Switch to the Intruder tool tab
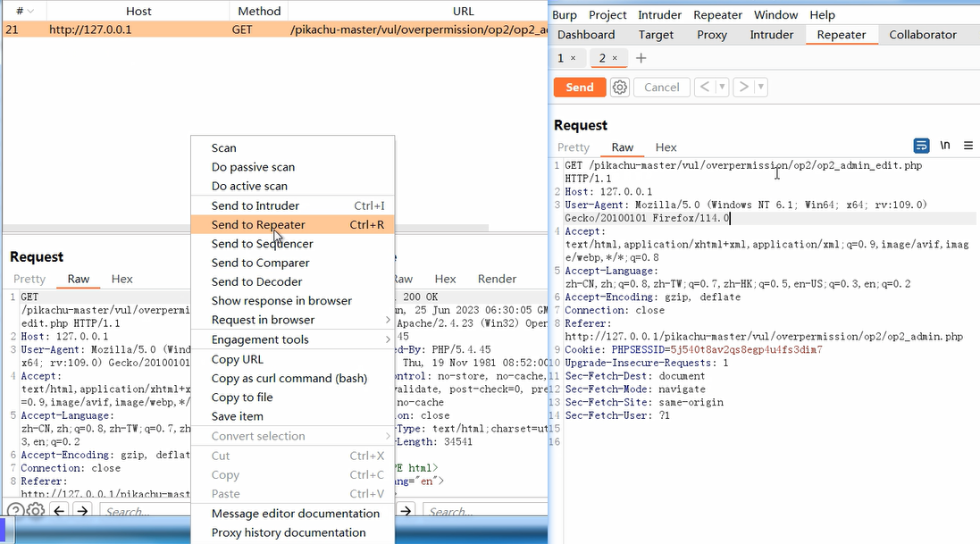The width and height of the screenshot is (980, 544). click(771, 35)
